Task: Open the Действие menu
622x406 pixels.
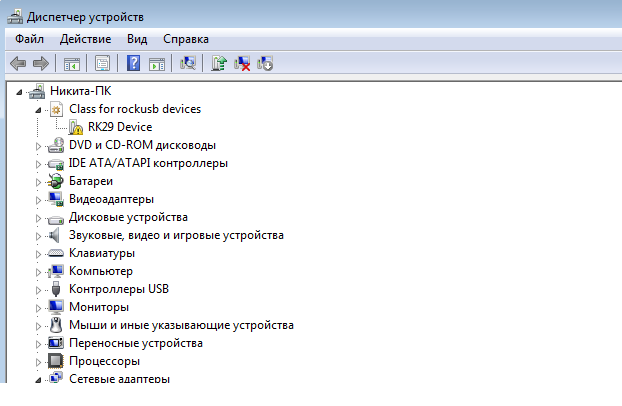Action: pyautogui.click(x=85, y=39)
